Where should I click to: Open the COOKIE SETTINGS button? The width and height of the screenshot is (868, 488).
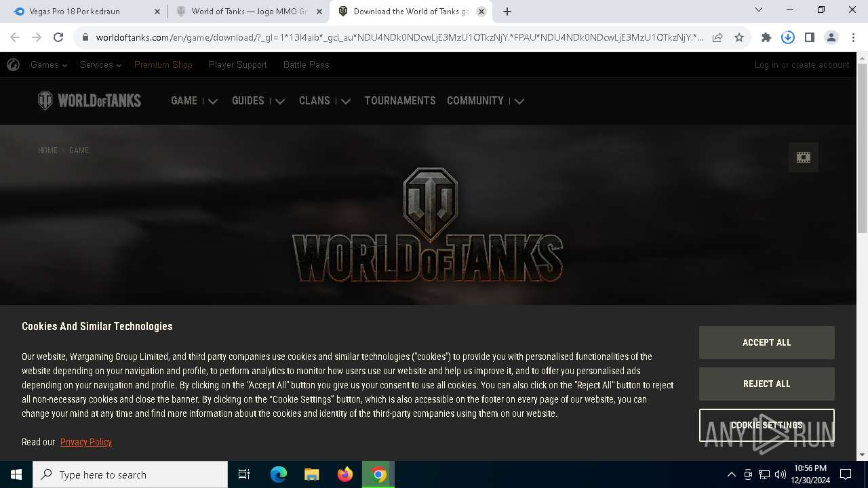767,425
